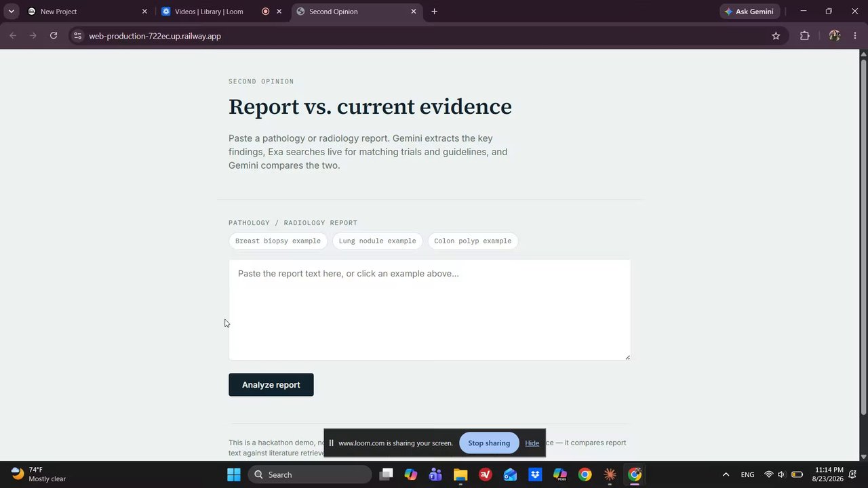Open the clock showing 11:14 PM
This screenshot has width=868, height=488.
point(829,474)
